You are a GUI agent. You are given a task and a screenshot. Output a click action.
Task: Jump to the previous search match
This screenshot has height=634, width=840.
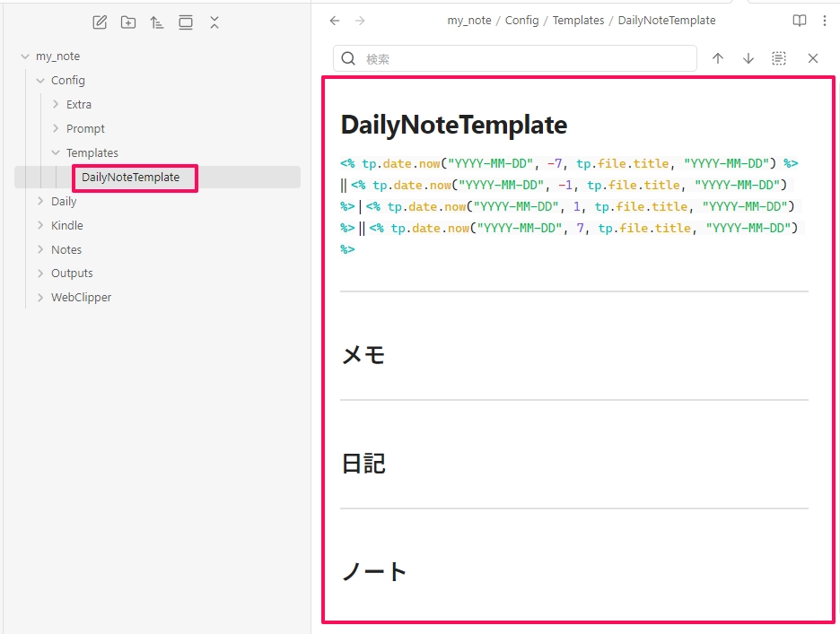coord(718,58)
